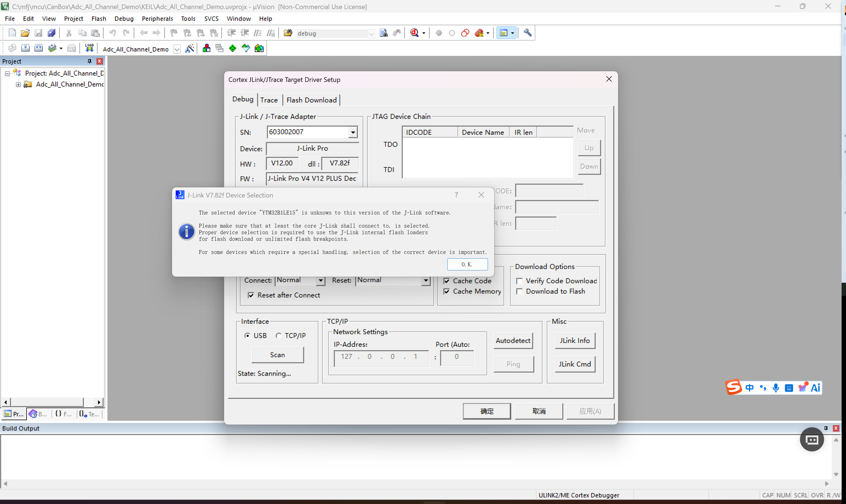Image resolution: width=846 pixels, height=504 pixels.
Task: Open the Reset mode dropdown
Action: [x=425, y=280]
